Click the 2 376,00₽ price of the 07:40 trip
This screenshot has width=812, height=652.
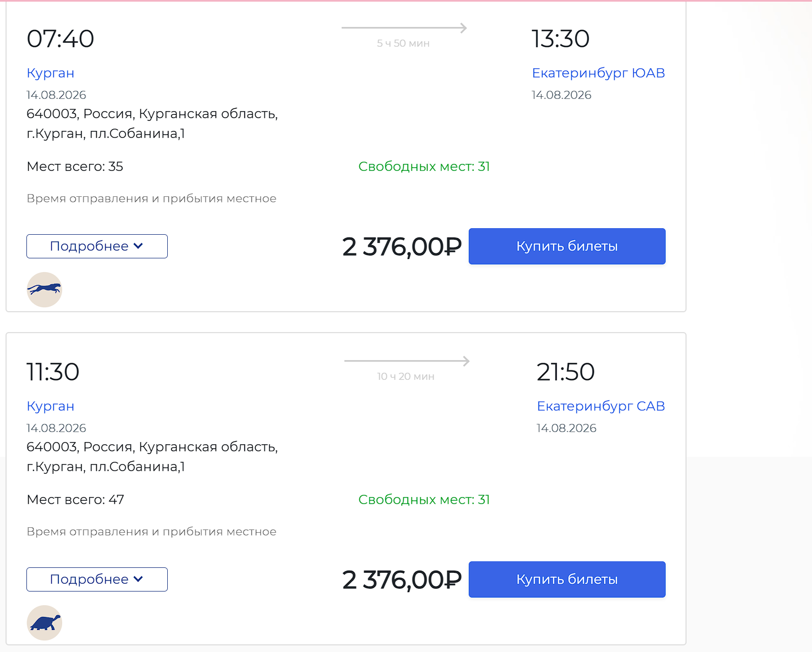[x=402, y=247]
